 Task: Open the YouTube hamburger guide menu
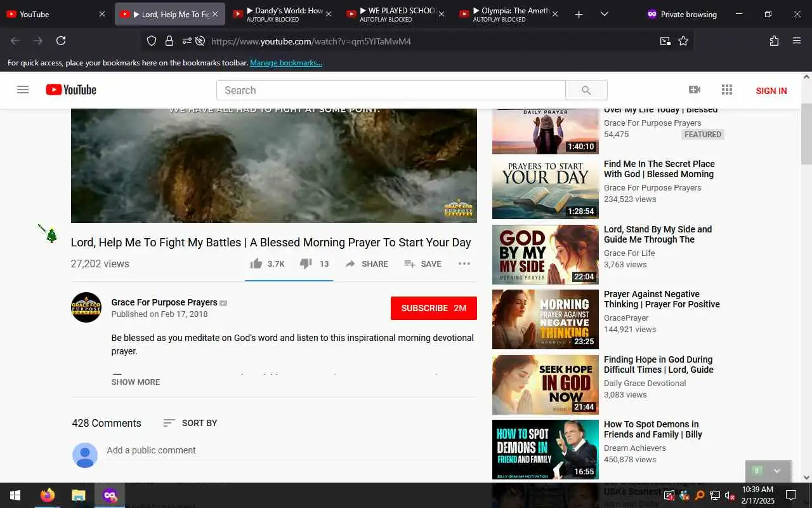[23, 90]
